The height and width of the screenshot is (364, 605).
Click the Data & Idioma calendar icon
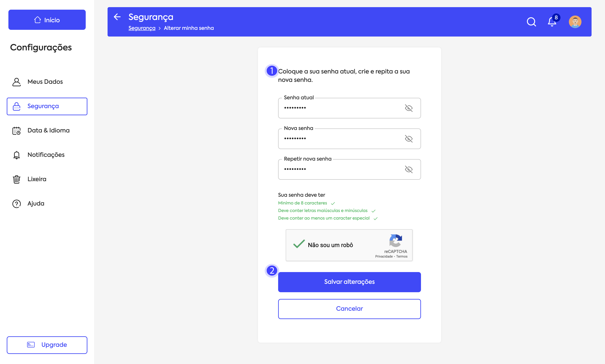tap(16, 131)
